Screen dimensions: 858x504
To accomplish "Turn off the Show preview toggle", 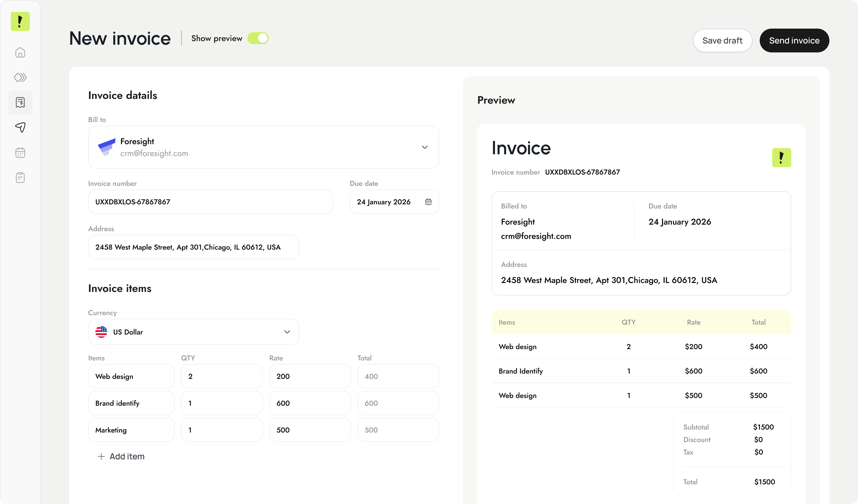I will click(x=258, y=38).
